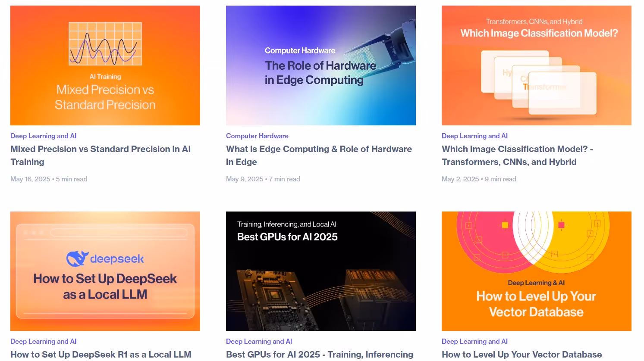644x361 pixels.
Task: Click Deep Learning and AI category above Best GPUs title
Action: pos(259,341)
